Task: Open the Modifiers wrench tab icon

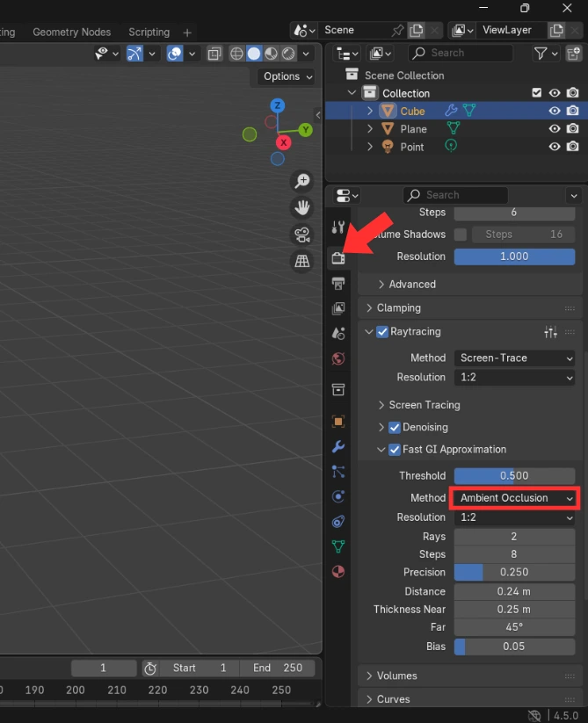Action: click(x=338, y=447)
